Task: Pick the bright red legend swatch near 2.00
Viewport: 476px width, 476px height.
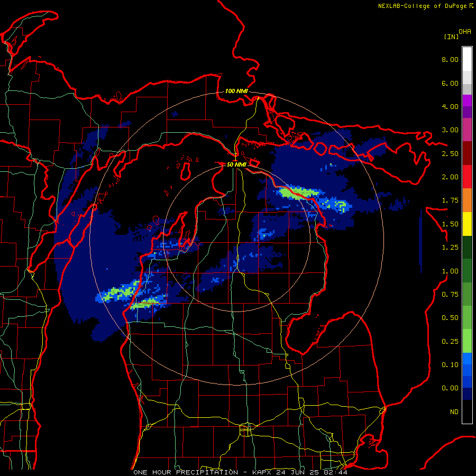Action: pos(467,177)
